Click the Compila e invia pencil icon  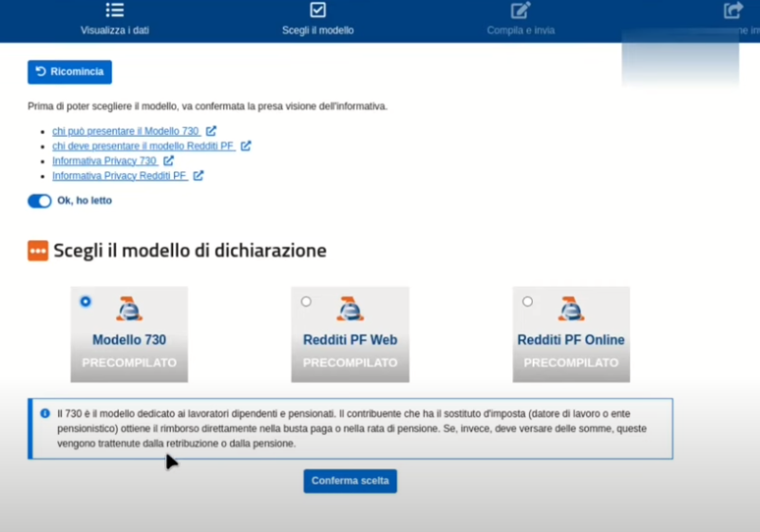click(520, 10)
